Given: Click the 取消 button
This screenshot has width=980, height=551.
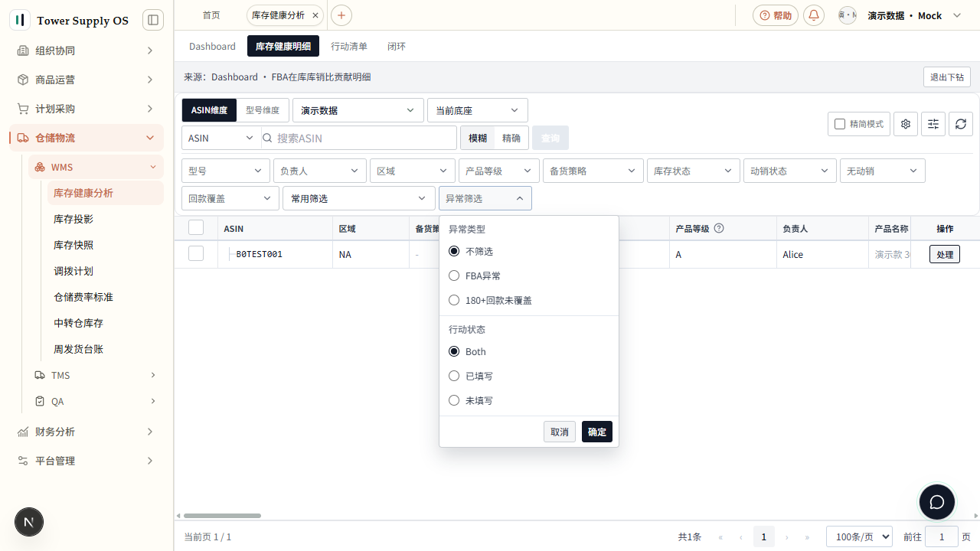Looking at the screenshot, I should [x=560, y=432].
